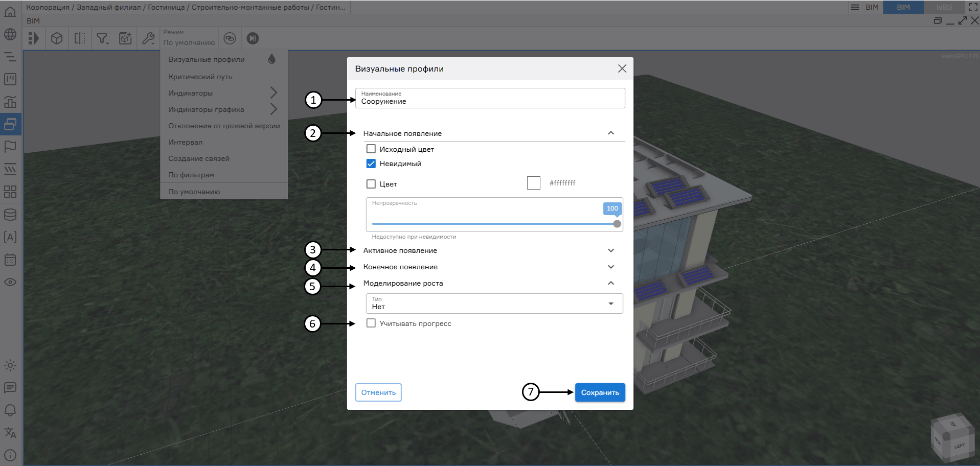Open the notifications bell in the sidebar

tap(10, 410)
